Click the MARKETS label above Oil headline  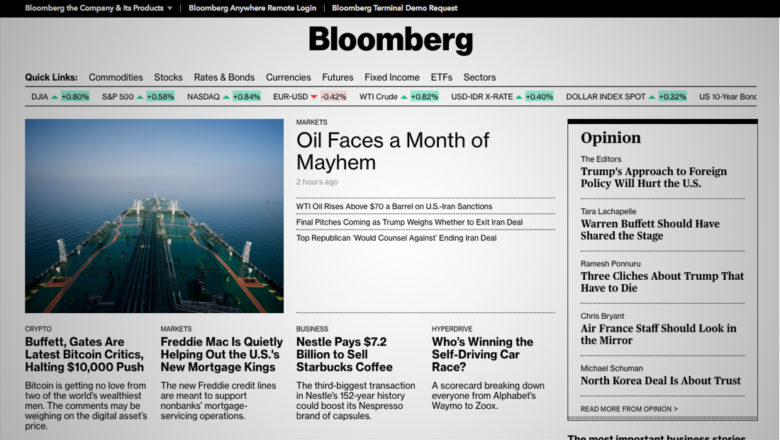tap(311, 122)
